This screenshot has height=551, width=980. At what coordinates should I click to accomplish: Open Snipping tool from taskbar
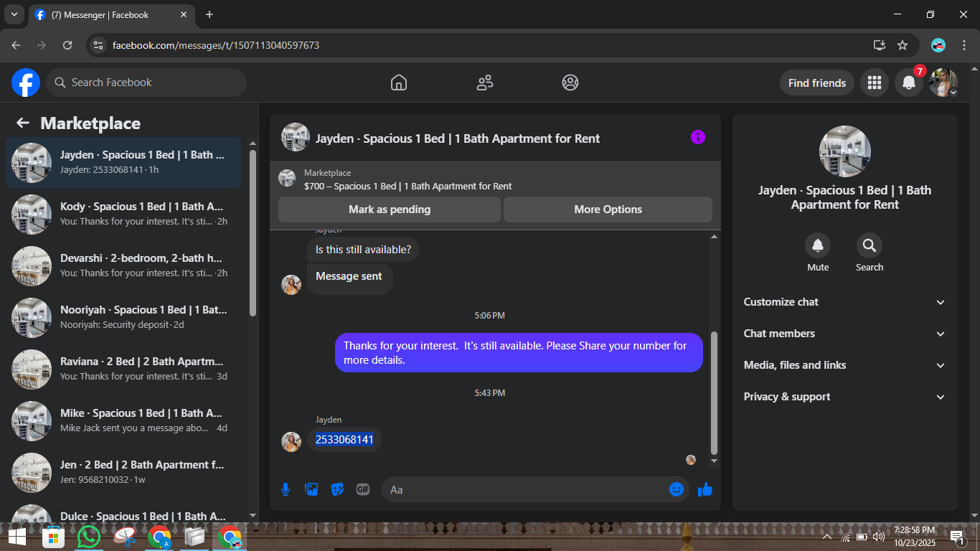[124, 537]
